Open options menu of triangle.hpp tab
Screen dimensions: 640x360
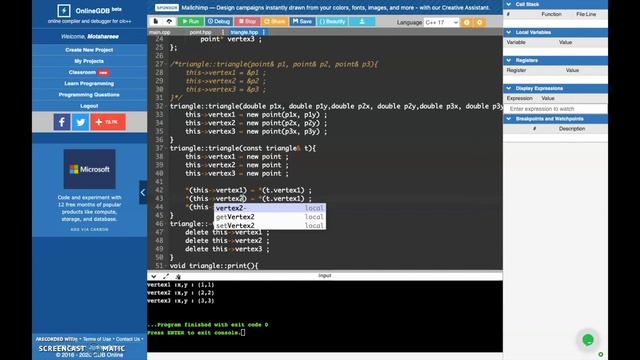point(264,32)
